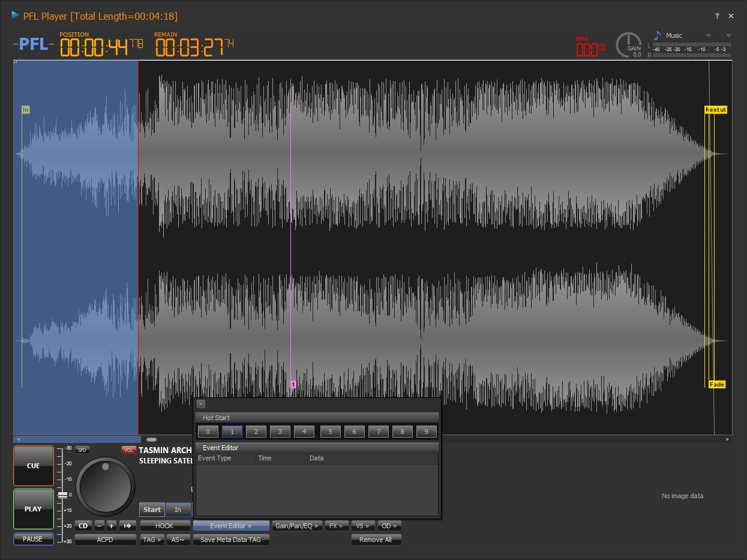Click the HOOK button
The height and width of the screenshot is (560, 747).
pyautogui.click(x=164, y=526)
